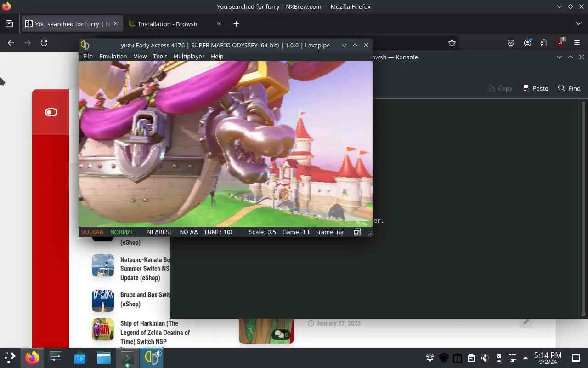Screen dimensions: 588x368
Task: Switch to yuzu from taskbar
Action: point(152,357)
